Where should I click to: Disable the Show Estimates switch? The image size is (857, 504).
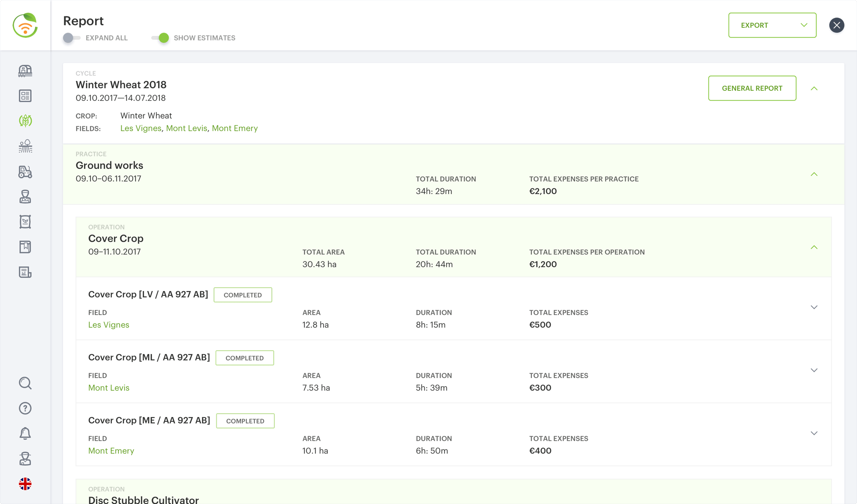pyautogui.click(x=160, y=38)
